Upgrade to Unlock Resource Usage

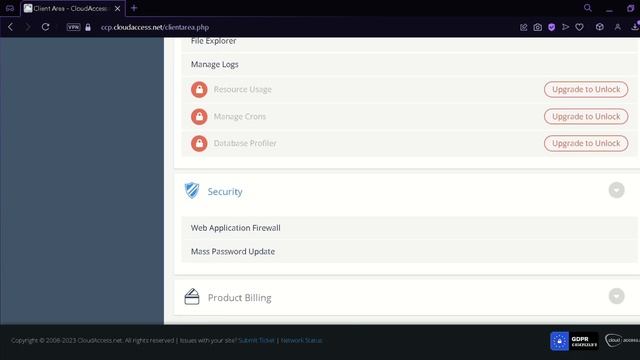[x=586, y=89]
